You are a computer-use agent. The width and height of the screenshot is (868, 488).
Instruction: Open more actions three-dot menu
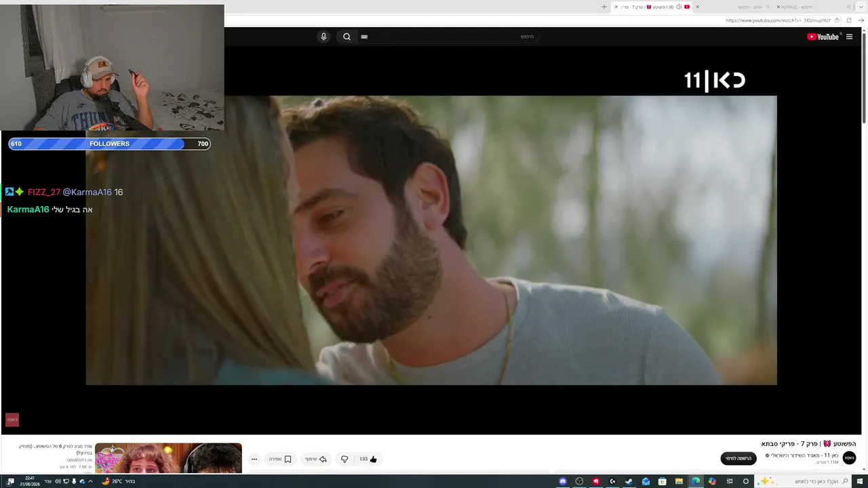click(x=254, y=459)
